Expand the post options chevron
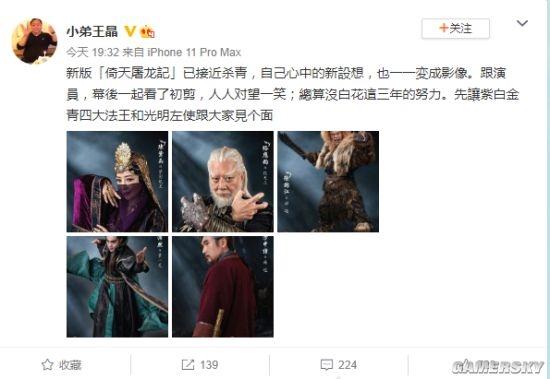 522,24
